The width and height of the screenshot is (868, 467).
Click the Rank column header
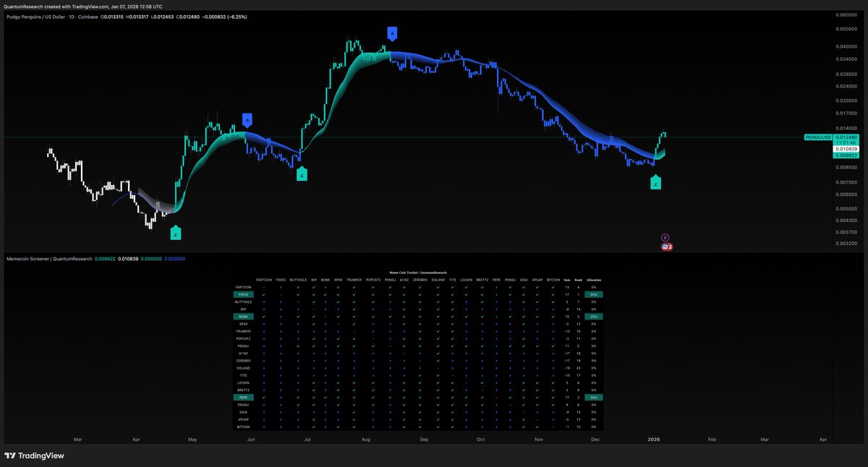click(579, 280)
